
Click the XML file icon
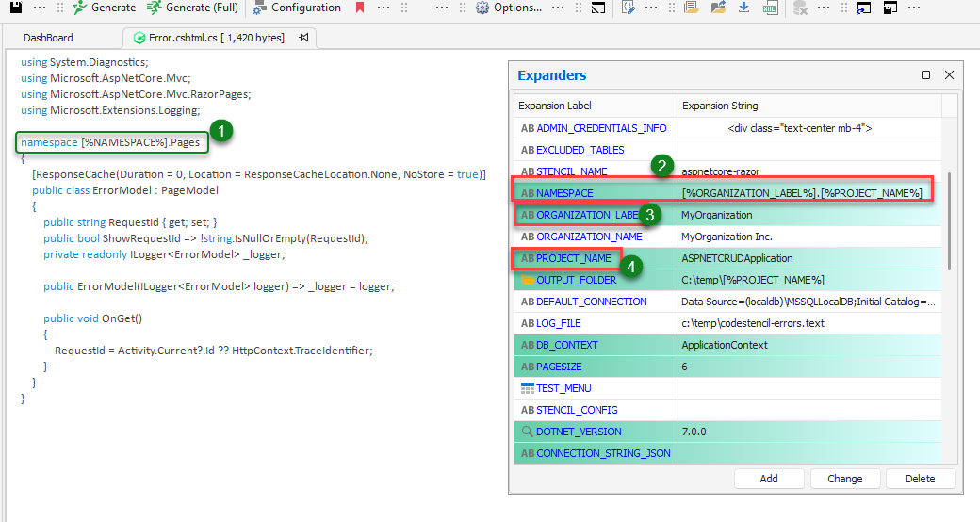(x=770, y=8)
